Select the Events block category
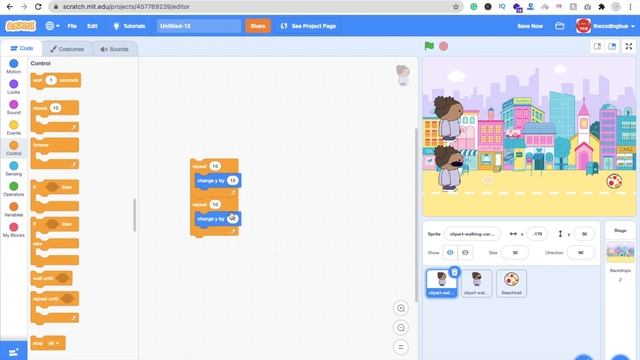640x360 pixels. pyautogui.click(x=13, y=127)
